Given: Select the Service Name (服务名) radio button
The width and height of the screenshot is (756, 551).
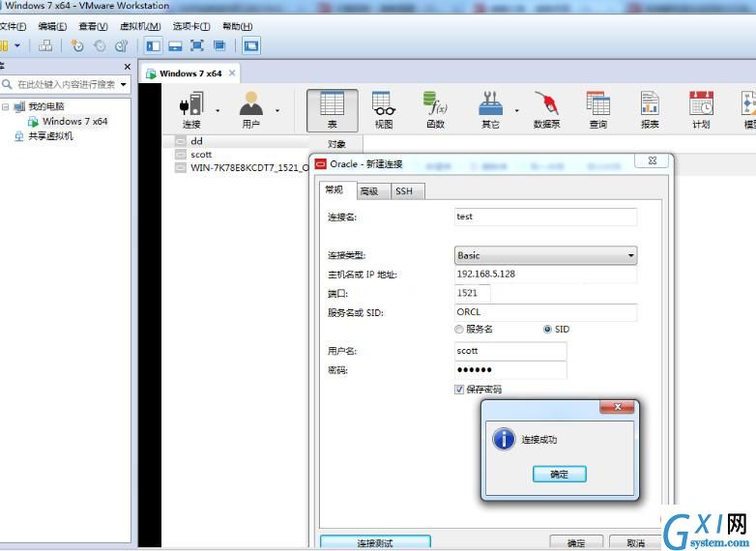Looking at the screenshot, I should click(459, 330).
